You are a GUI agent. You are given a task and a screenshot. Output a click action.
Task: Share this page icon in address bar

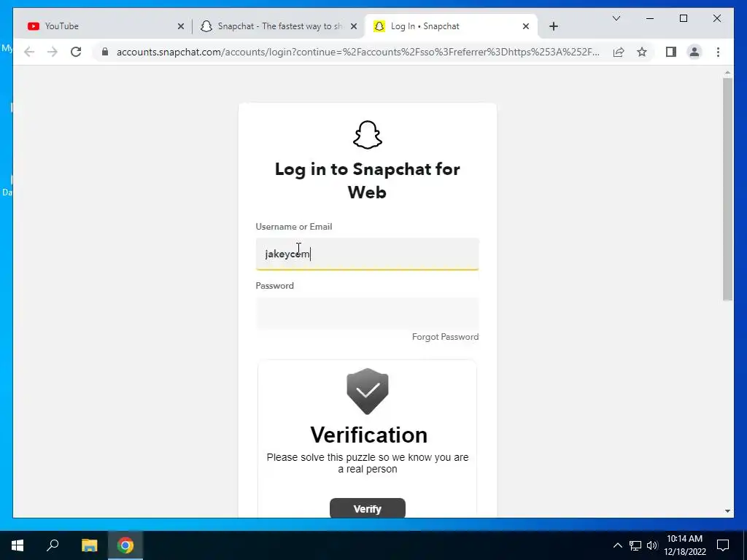coord(619,52)
